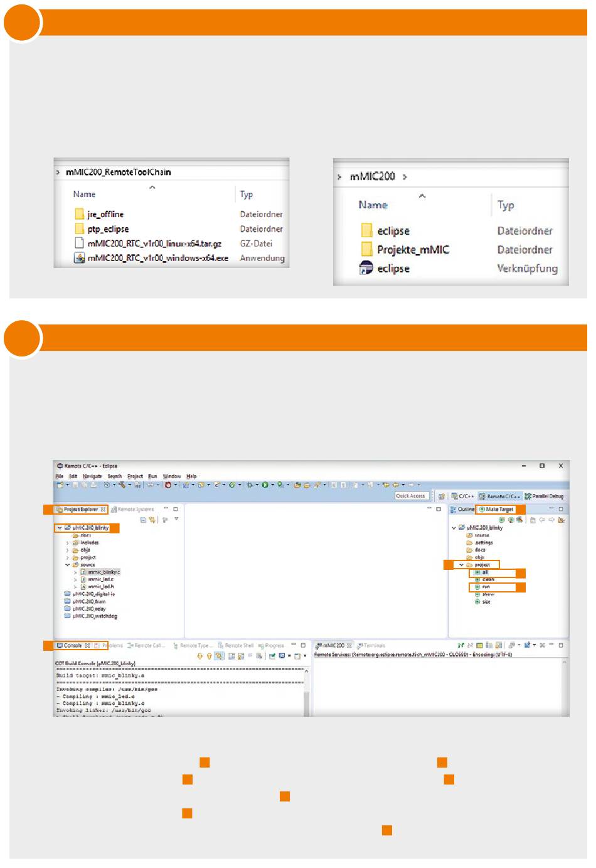Switch to the Parallel Debug perspective
Screen dimensions: 596x868
coord(544,496)
